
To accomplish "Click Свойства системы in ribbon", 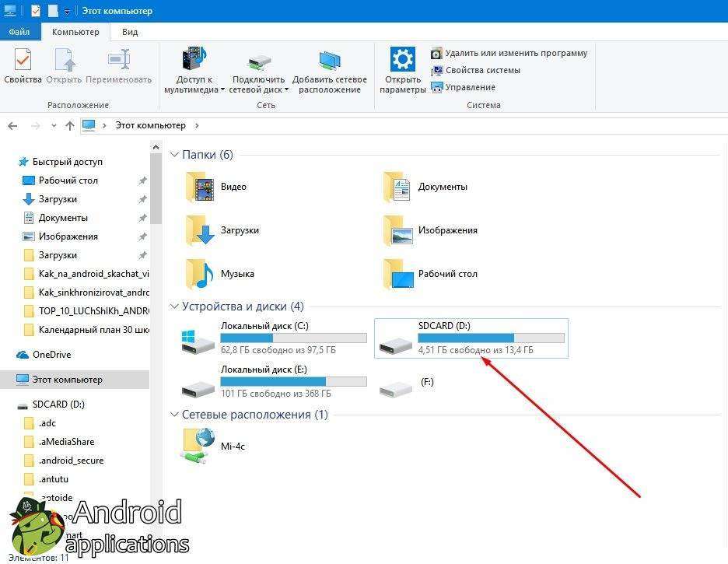I will pyautogui.click(x=476, y=70).
